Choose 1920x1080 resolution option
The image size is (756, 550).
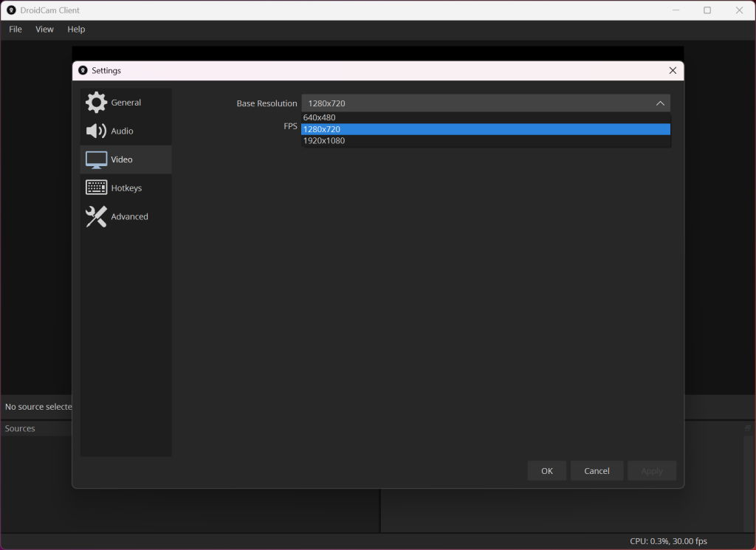(486, 141)
